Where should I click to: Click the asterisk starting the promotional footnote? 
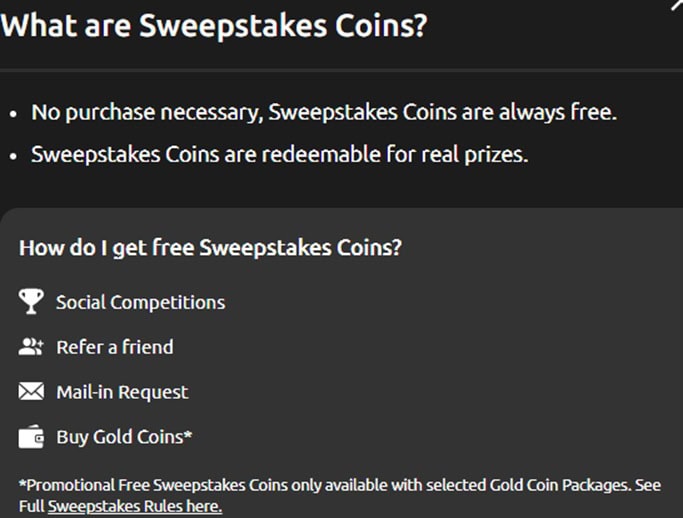click(22, 483)
